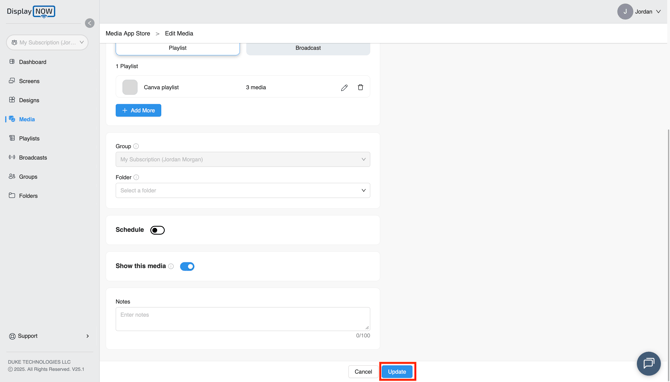
Task: Click the '1 Playlist' label
Action: click(x=127, y=66)
